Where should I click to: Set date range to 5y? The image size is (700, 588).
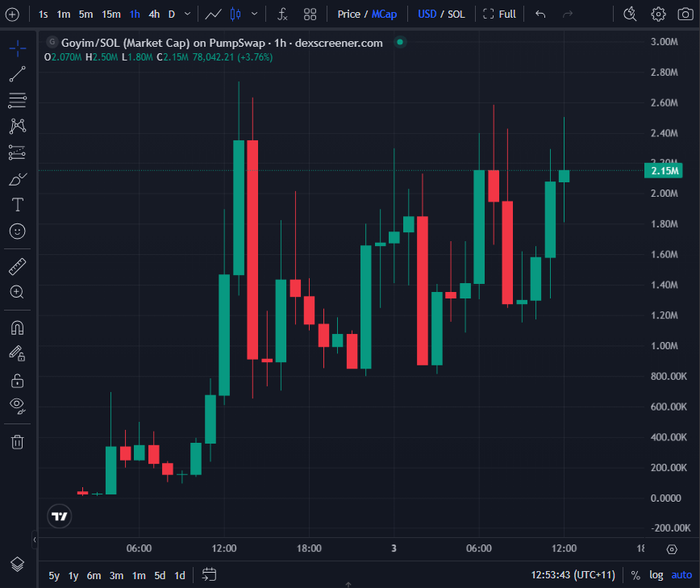coord(54,576)
